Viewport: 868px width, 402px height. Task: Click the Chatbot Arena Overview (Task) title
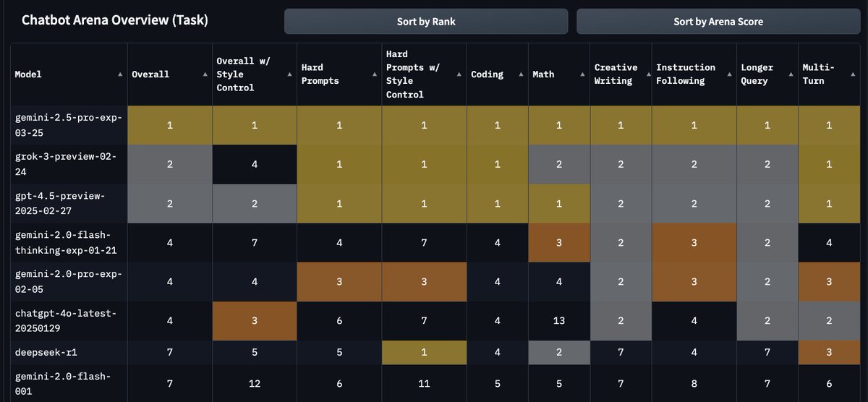115,20
